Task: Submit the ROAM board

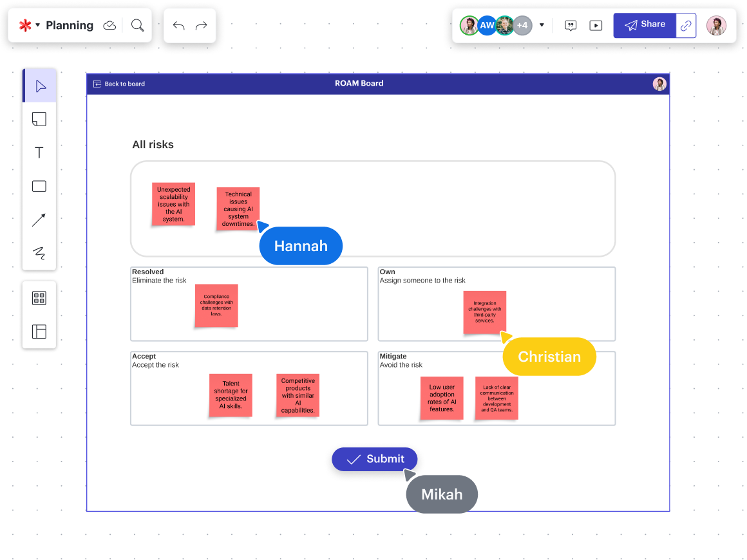Action: click(375, 459)
